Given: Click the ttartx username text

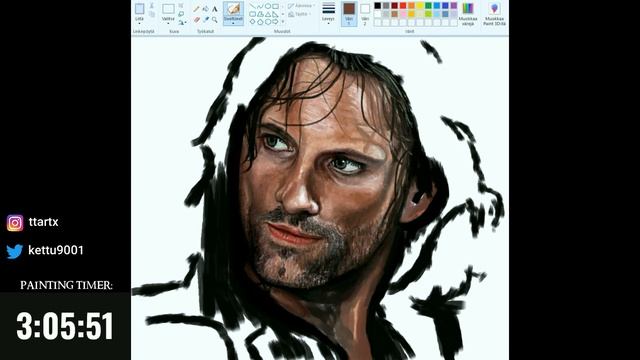Looking at the screenshot, I should [x=44, y=222].
